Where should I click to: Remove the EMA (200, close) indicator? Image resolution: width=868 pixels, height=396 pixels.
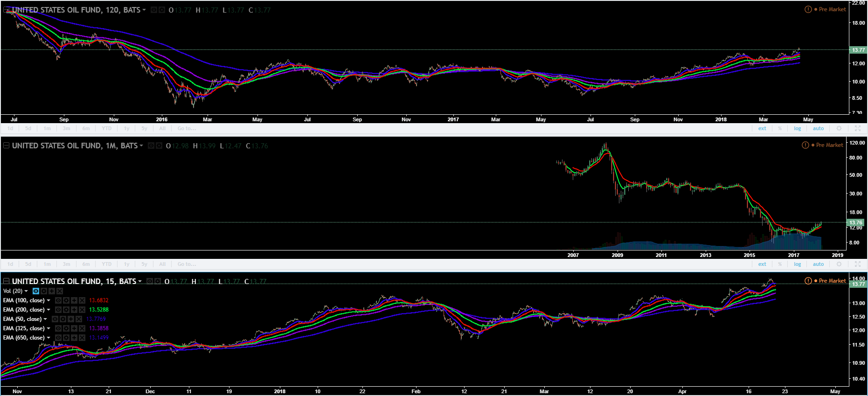pyautogui.click(x=82, y=310)
